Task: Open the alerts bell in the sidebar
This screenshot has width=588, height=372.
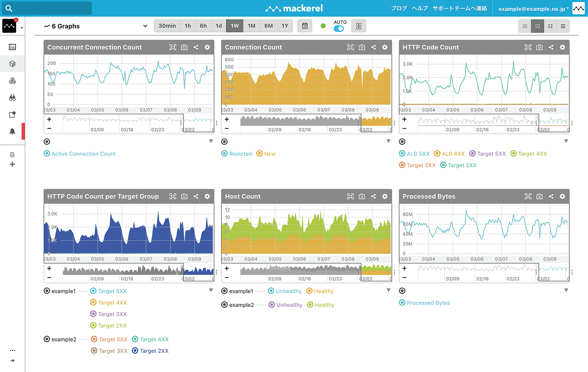Action: (12, 131)
